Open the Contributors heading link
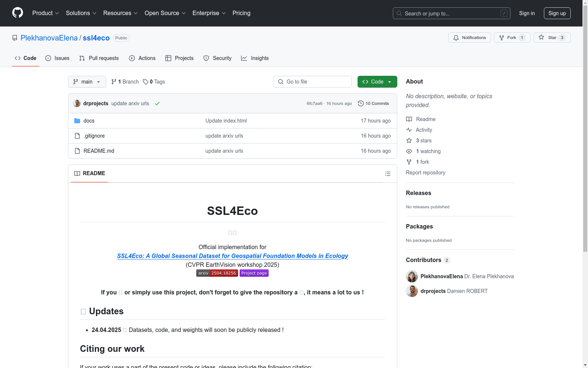This screenshot has height=368, width=588. click(428, 260)
